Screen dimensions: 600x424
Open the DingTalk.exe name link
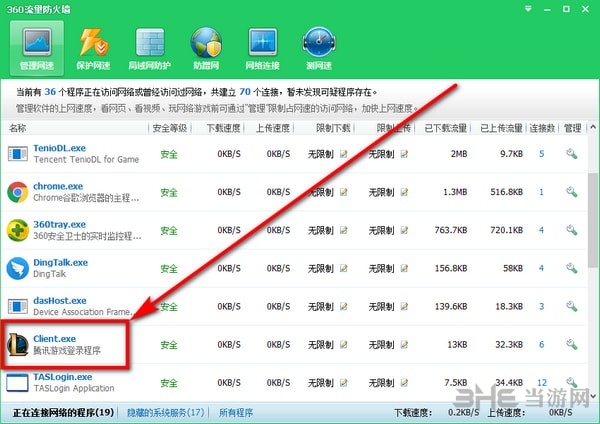60,263
